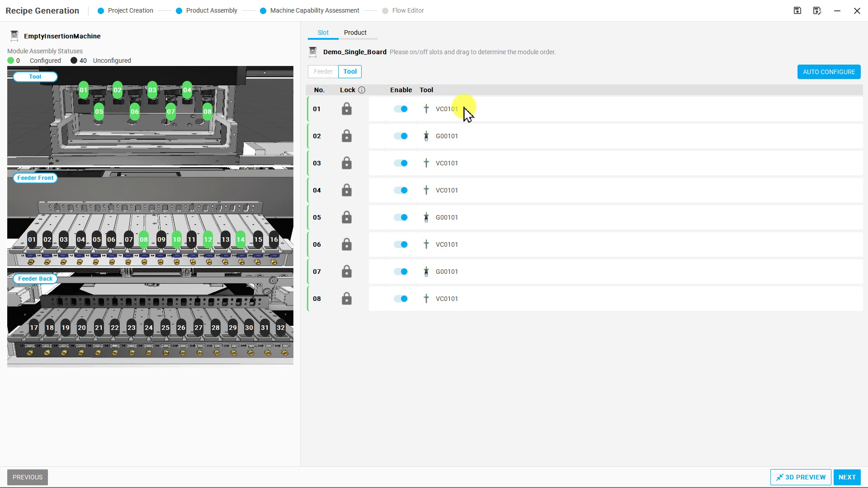Click the G00101 text in row 05
Viewport: 868px width, 488px height.
pos(447,217)
